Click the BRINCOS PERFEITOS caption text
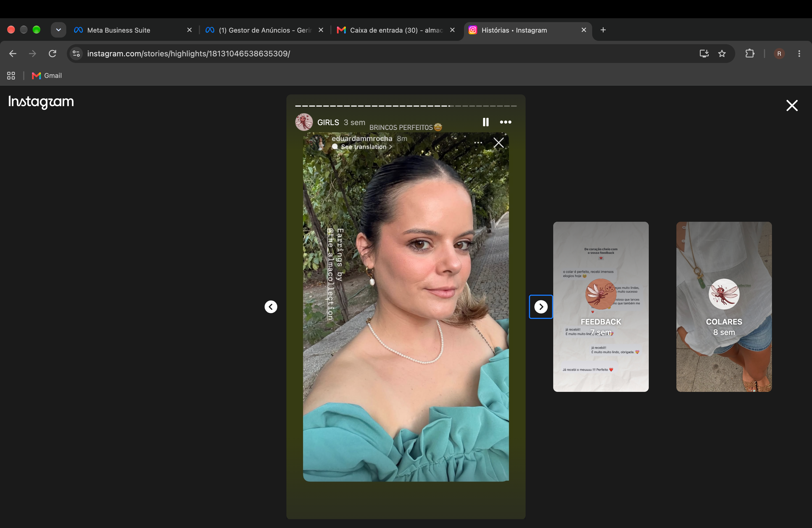Screen dimensions: 812x528 406,127
